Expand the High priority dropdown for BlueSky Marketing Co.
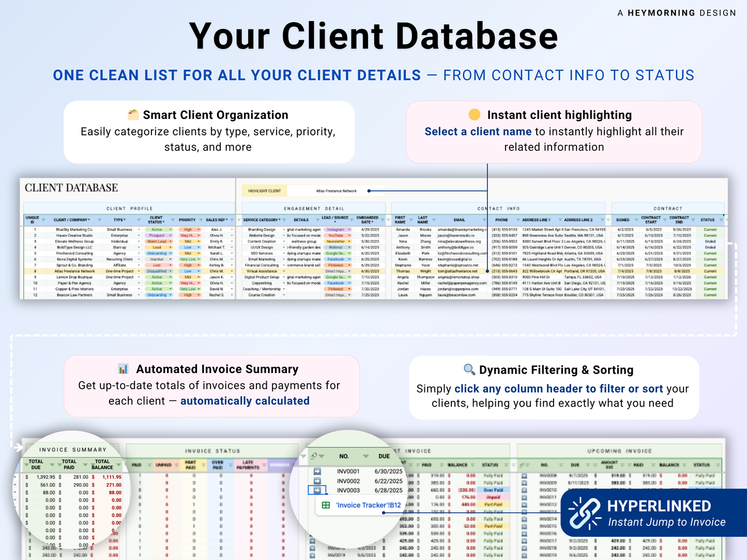The width and height of the screenshot is (747, 560). 199,229
